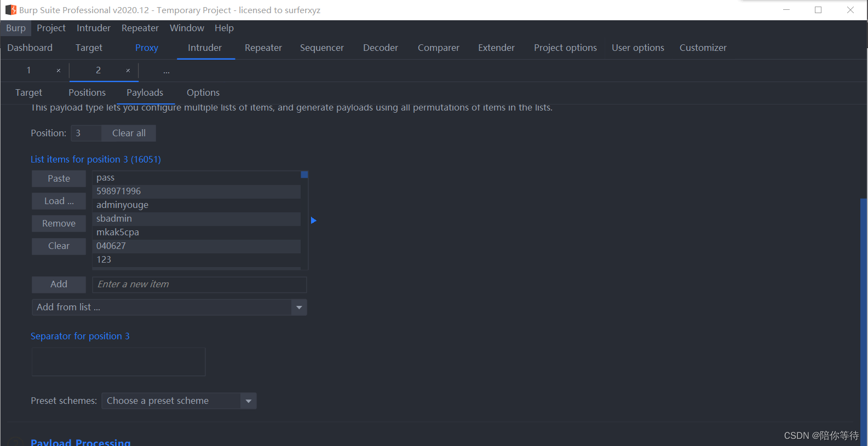Select list item '598971996'
Screen dimensions: 868x446
click(x=197, y=192)
